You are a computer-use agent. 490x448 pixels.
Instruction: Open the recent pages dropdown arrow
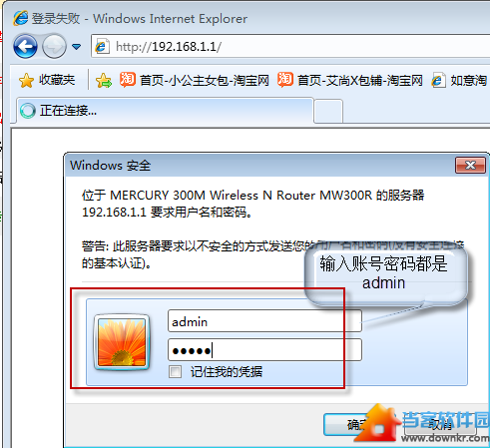(x=77, y=47)
